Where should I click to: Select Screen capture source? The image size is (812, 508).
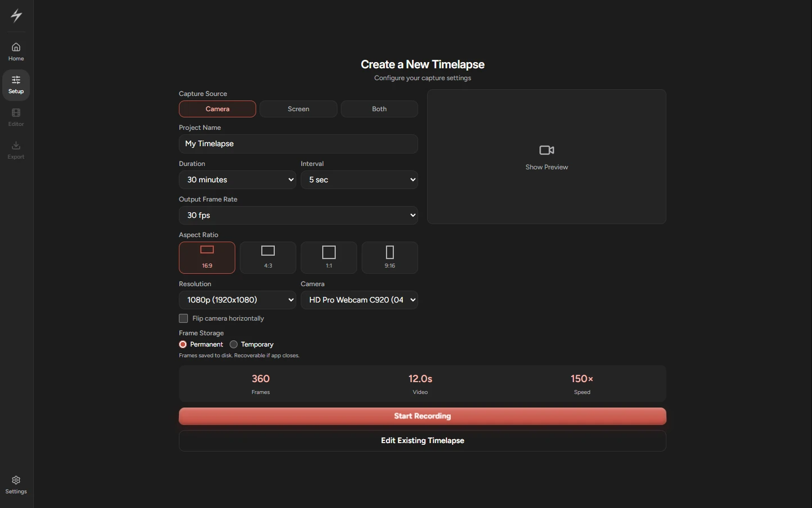coord(299,109)
